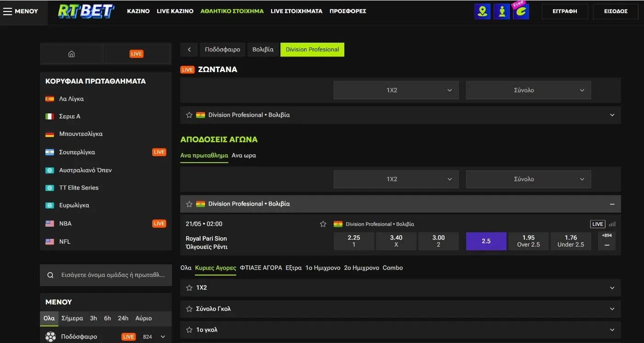Image resolution: width=644 pixels, height=343 pixels.
Task: Open the Σύνολο dropdown under ΑΠΟΔΟΣΕΙΣ ΑΓΩΝΑ
Action: pyautogui.click(x=529, y=179)
